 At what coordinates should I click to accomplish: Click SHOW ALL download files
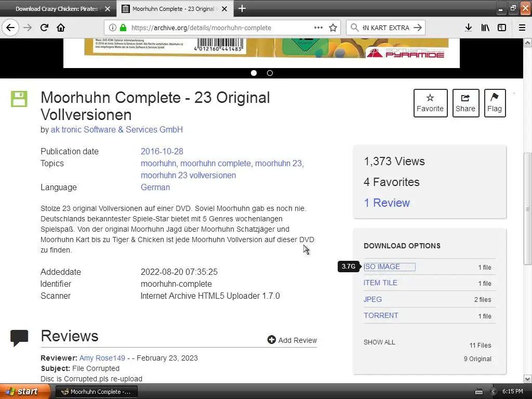click(x=379, y=342)
